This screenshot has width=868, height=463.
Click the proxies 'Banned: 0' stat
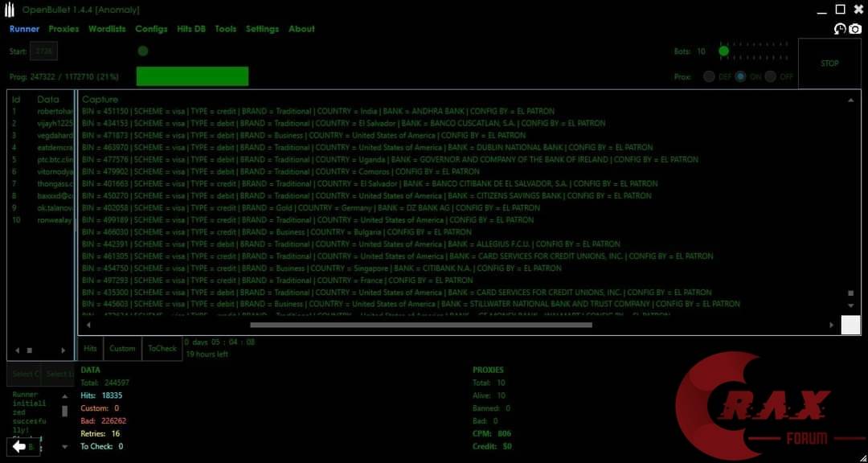pos(492,408)
